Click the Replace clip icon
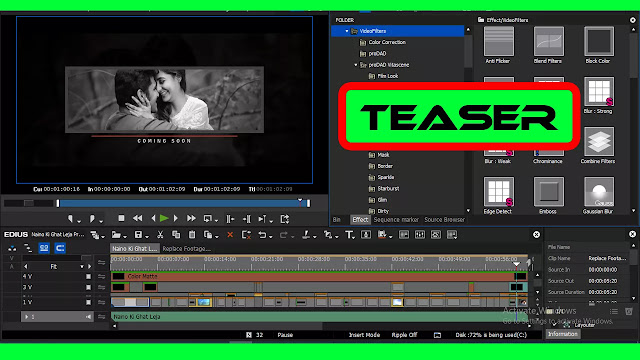The width and height of the screenshot is (640, 360). coord(208,235)
